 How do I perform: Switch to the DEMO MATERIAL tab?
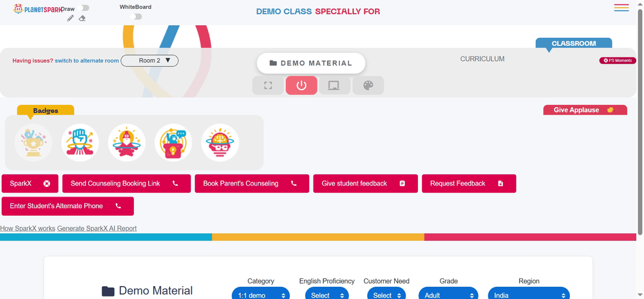(311, 63)
